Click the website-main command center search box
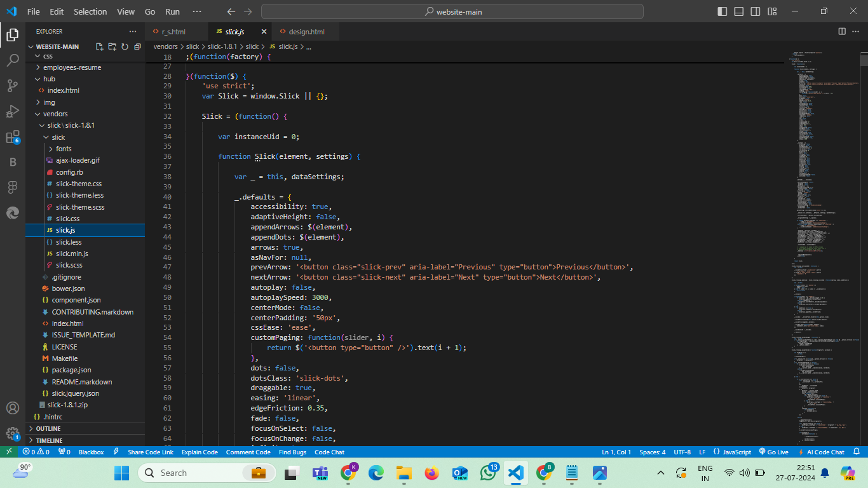Image resolution: width=868 pixels, height=488 pixels. [x=452, y=11]
